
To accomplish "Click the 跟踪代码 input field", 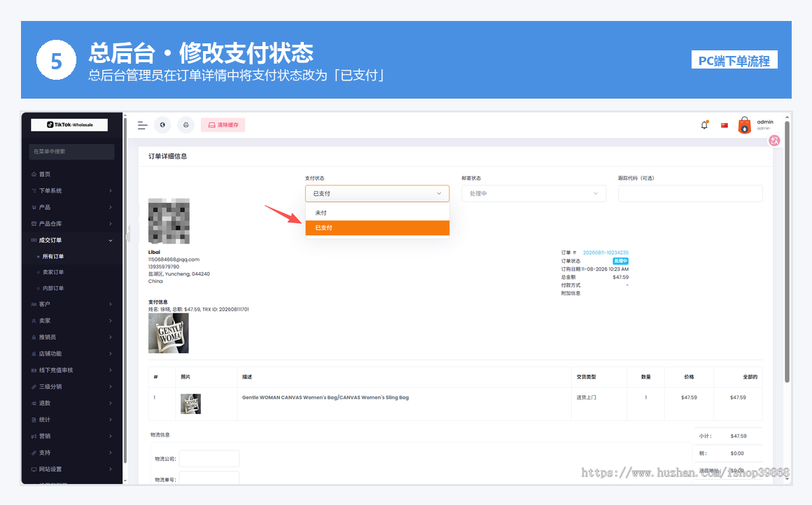I will 690,194.
